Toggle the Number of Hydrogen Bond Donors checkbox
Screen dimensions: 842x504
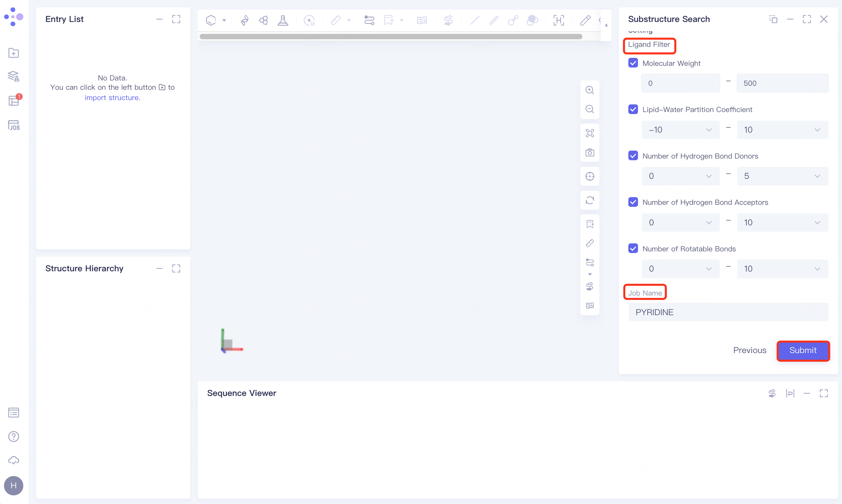point(633,156)
